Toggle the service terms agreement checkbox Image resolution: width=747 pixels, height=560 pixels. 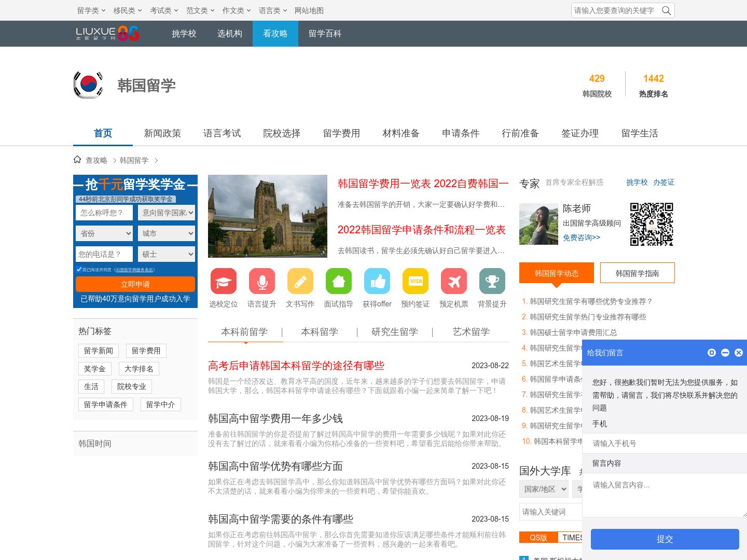click(79, 269)
